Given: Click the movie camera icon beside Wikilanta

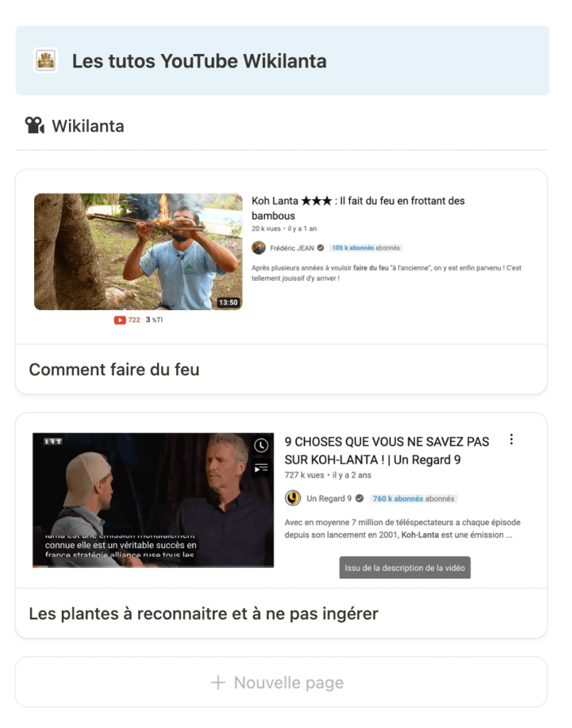Looking at the screenshot, I should click(35, 125).
